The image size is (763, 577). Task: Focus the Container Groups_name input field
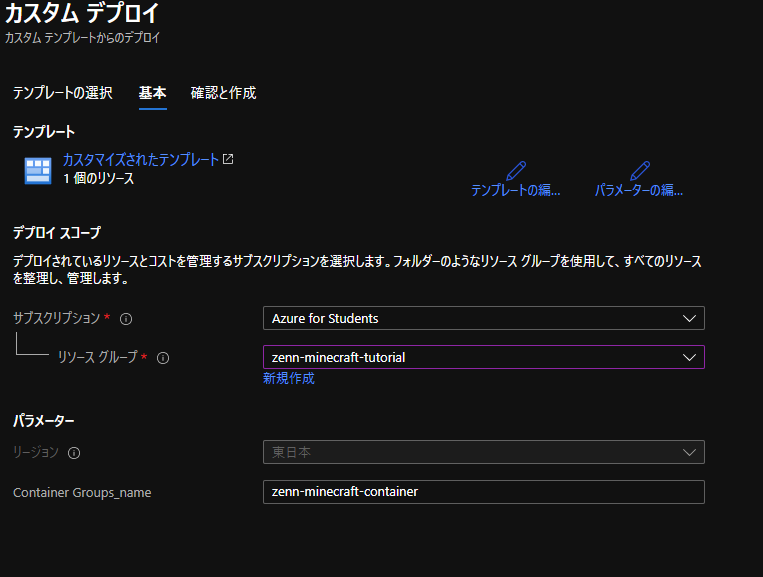[484, 492]
